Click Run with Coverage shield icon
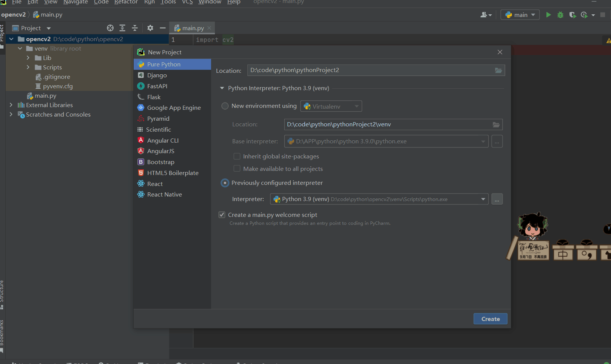The image size is (611, 364). coord(572,15)
